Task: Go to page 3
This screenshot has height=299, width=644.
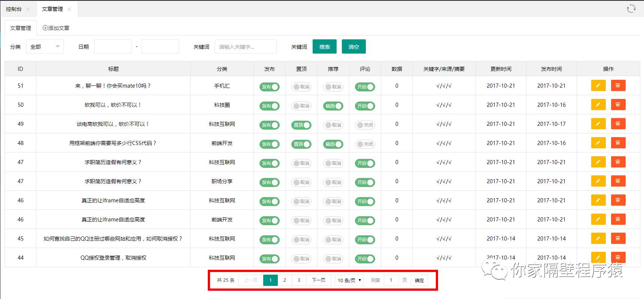Action: point(299,280)
